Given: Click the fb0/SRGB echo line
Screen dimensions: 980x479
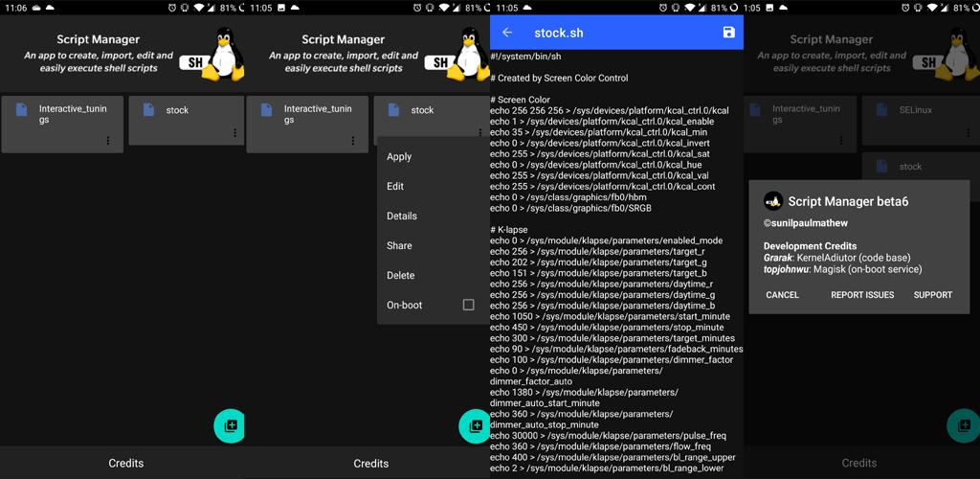Looking at the screenshot, I should 571,208.
